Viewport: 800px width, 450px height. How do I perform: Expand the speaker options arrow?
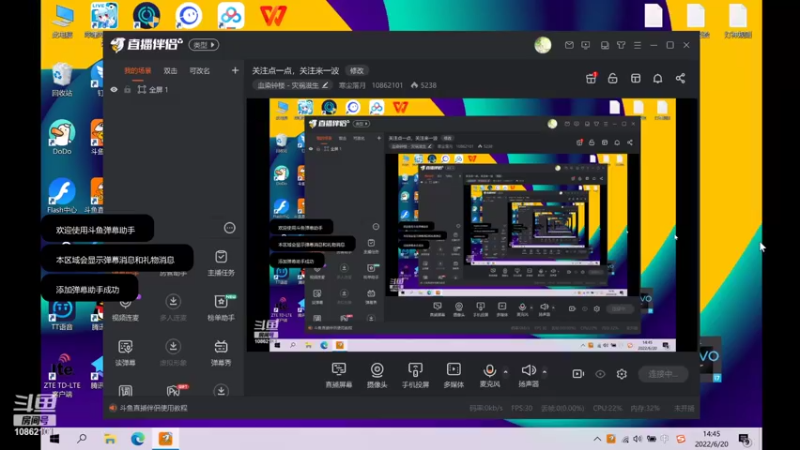point(544,372)
